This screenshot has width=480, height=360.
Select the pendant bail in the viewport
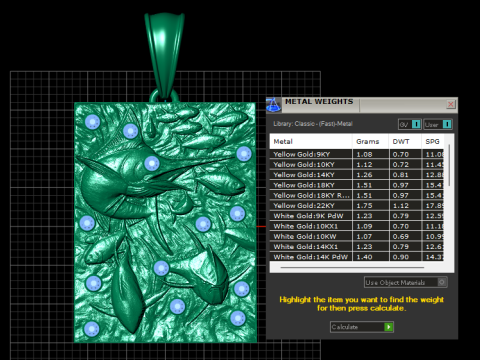[164, 55]
